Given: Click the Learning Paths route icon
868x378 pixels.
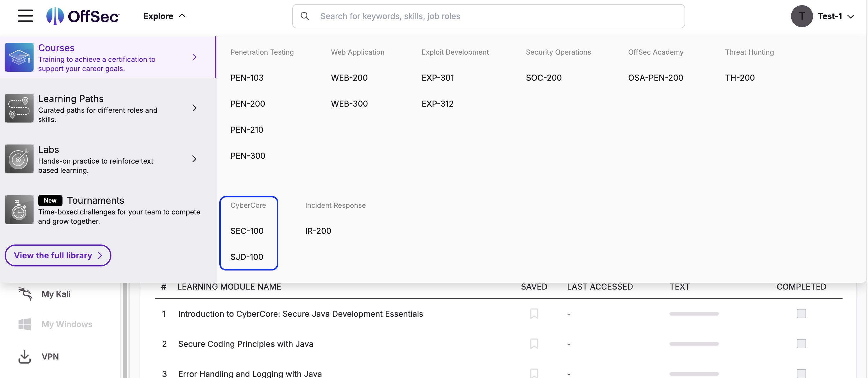Looking at the screenshot, I should (x=19, y=108).
